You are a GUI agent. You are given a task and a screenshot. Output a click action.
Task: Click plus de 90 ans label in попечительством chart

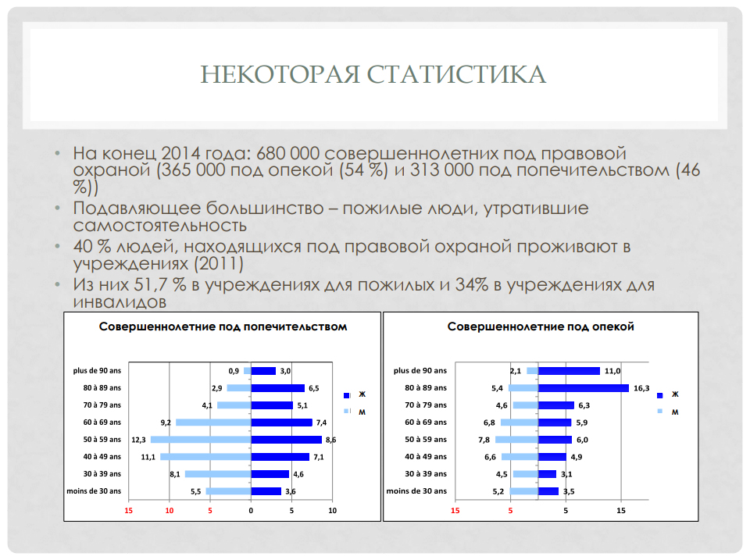coord(92,371)
